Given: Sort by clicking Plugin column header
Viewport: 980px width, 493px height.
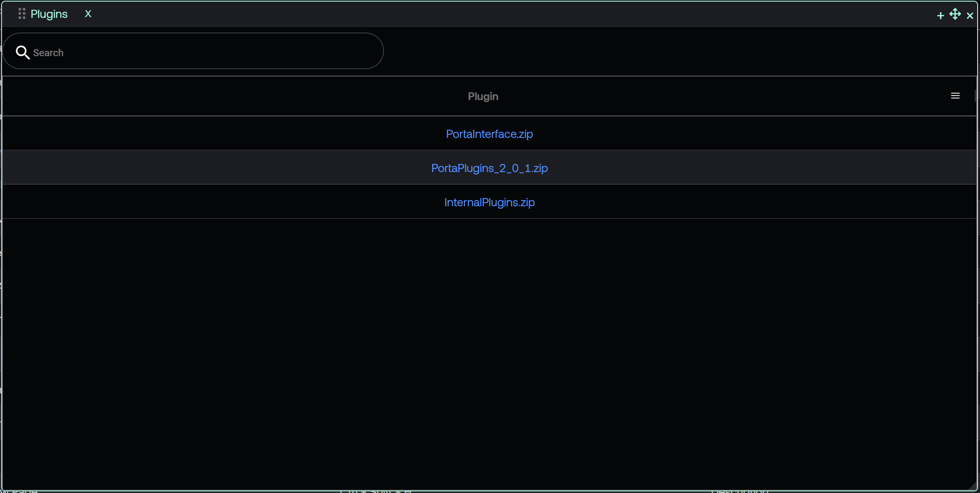Looking at the screenshot, I should point(483,96).
